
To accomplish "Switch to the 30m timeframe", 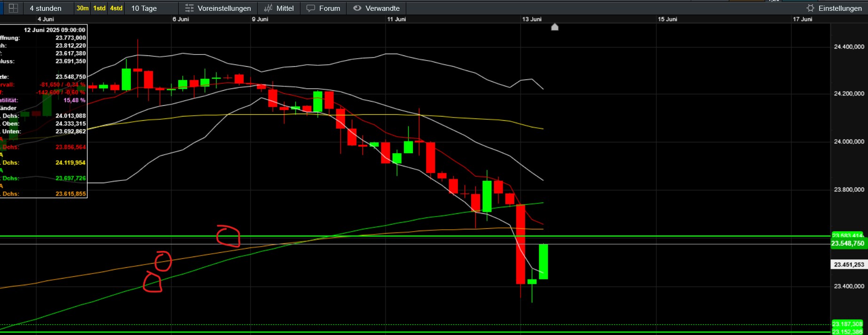I will (82, 8).
